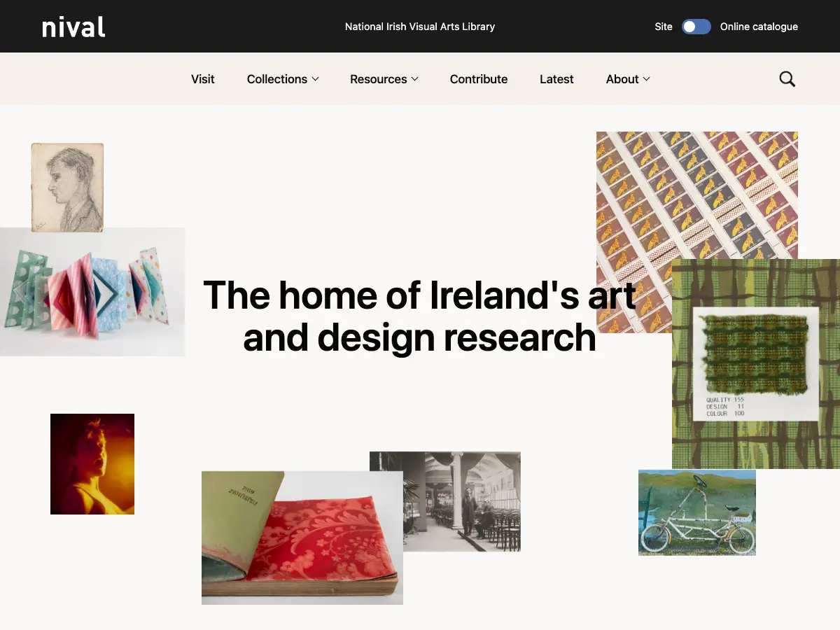Open the red-lit portrait photo

tap(92, 464)
